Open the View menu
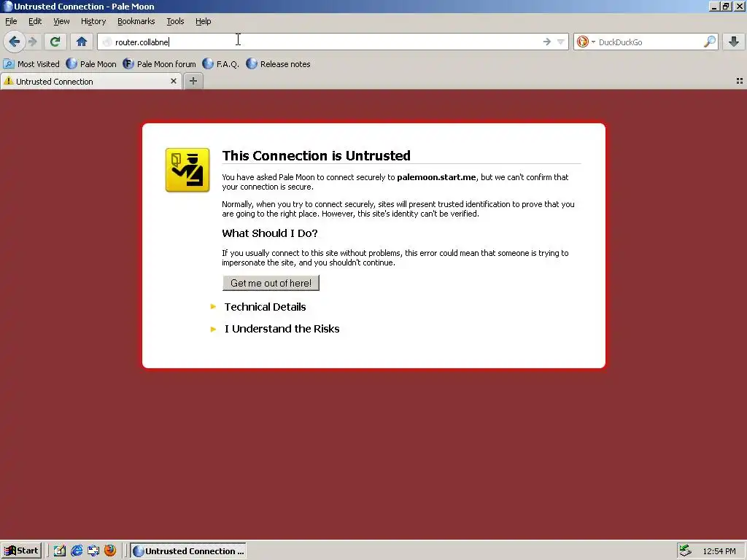747x560 pixels. [61, 21]
